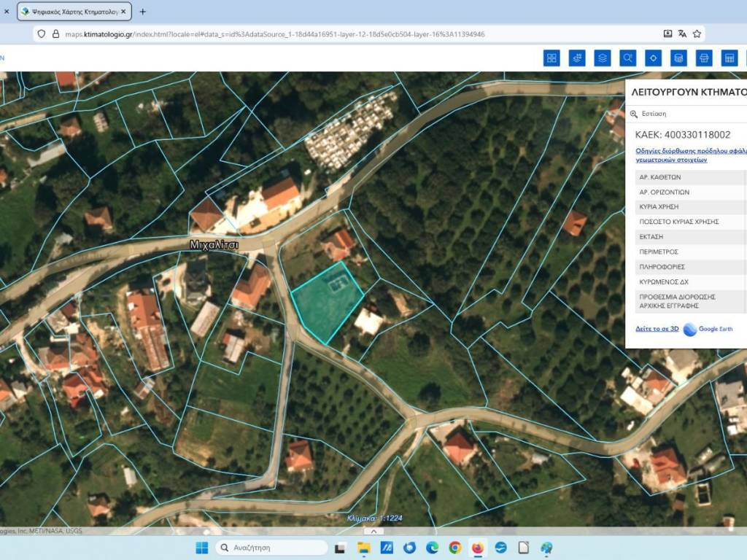The height and width of the screenshot is (560, 747).
Task: Open a new browser tab
Action: coord(142,12)
